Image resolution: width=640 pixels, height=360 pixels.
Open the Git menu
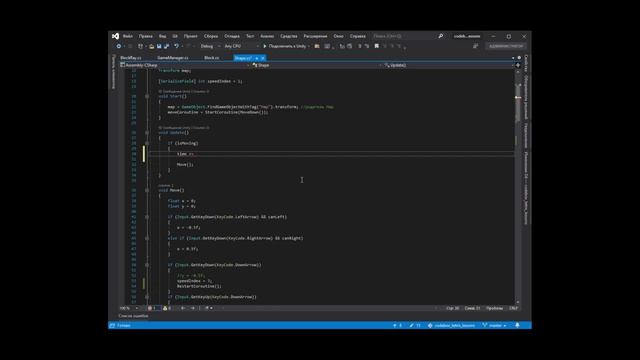[175, 36]
